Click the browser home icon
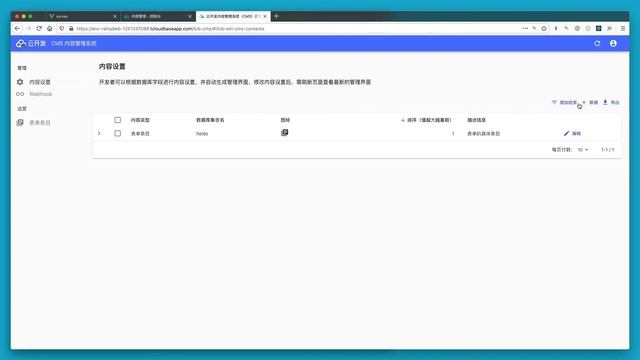 [49, 29]
